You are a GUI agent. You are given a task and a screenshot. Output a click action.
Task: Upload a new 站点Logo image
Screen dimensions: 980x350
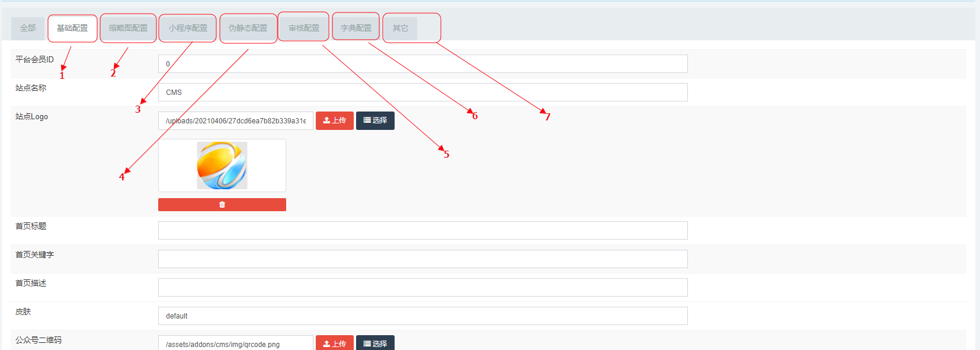click(335, 120)
